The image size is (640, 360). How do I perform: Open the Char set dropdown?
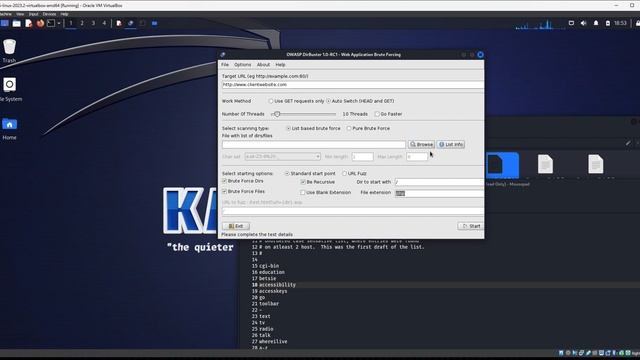282,157
